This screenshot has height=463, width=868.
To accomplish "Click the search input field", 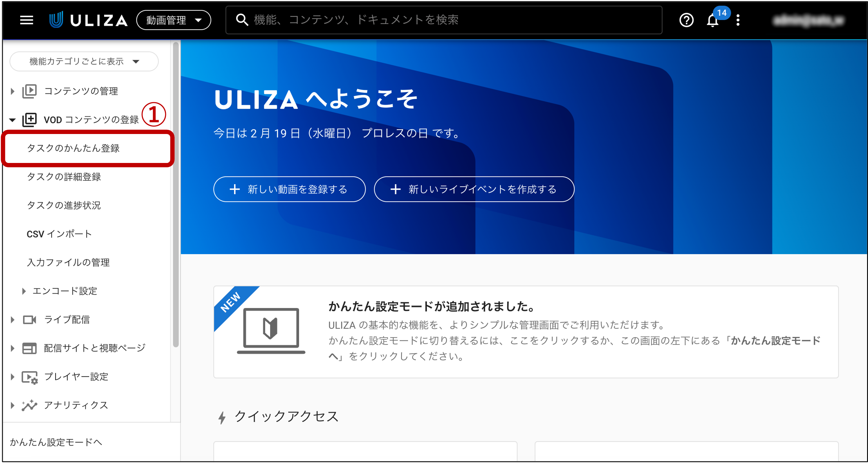I will tap(444, 20).
